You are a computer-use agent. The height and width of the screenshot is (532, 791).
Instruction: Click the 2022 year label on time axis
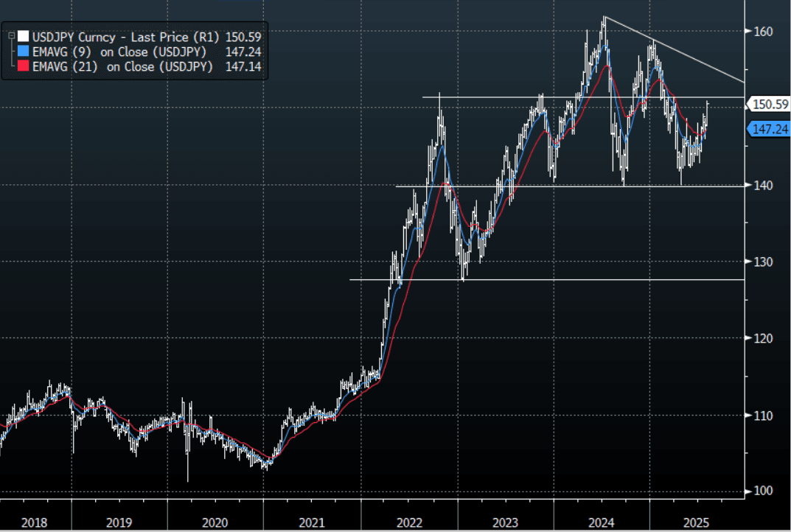(409, 522)
